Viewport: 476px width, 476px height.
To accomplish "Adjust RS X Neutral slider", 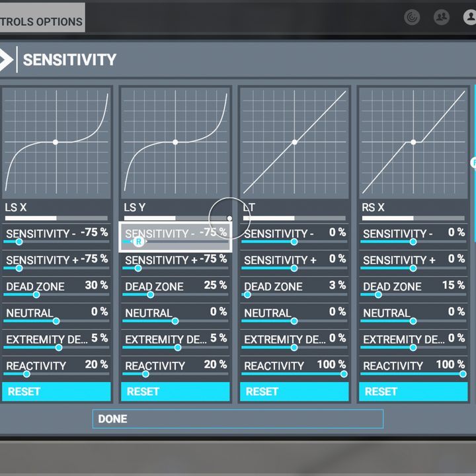I will coord(413,321).
